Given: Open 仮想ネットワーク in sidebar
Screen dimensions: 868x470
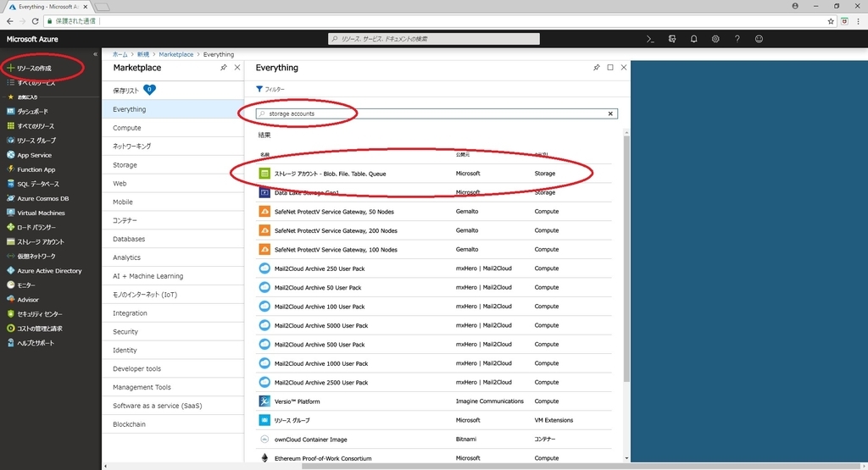Looking at the screenshot, I should [31, 257].
